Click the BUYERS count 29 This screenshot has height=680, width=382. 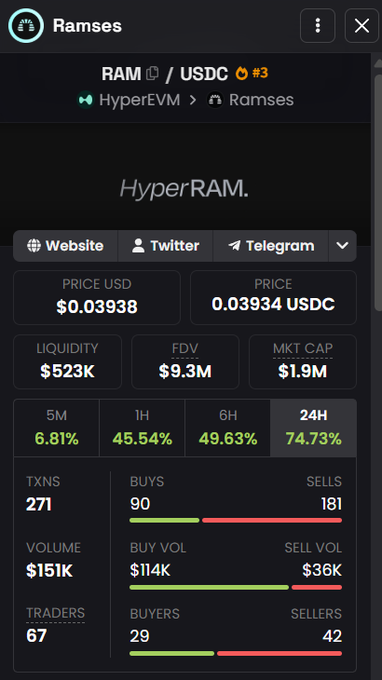pyautogui.click(x=140, y=636)
